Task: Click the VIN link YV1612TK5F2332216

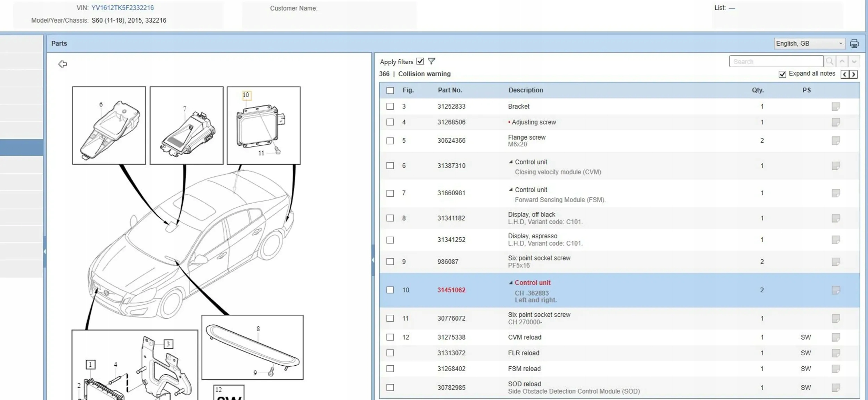Action: pyautogui.click(x=122, y=8)
